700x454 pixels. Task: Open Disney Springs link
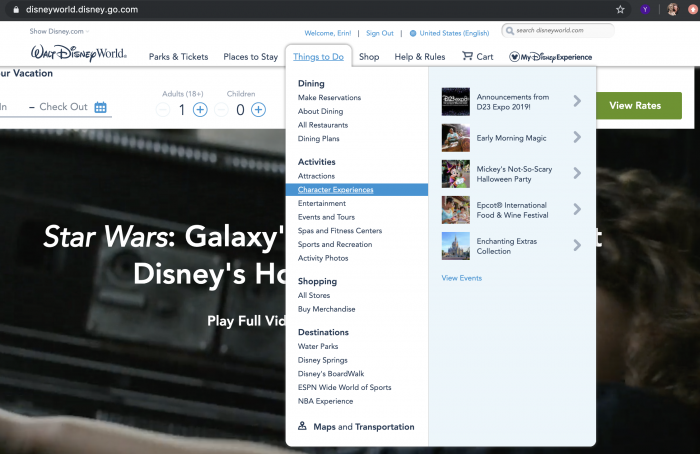323,360
